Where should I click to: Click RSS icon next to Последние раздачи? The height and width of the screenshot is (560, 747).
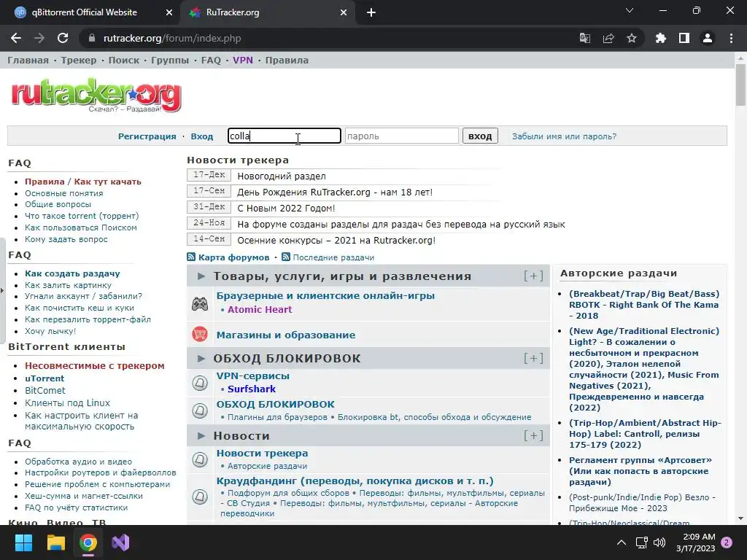(x=286, y=257)
